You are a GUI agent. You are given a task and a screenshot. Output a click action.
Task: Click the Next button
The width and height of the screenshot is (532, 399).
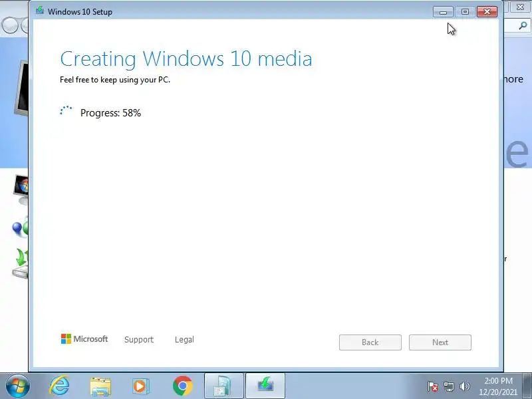pos(440,342)
